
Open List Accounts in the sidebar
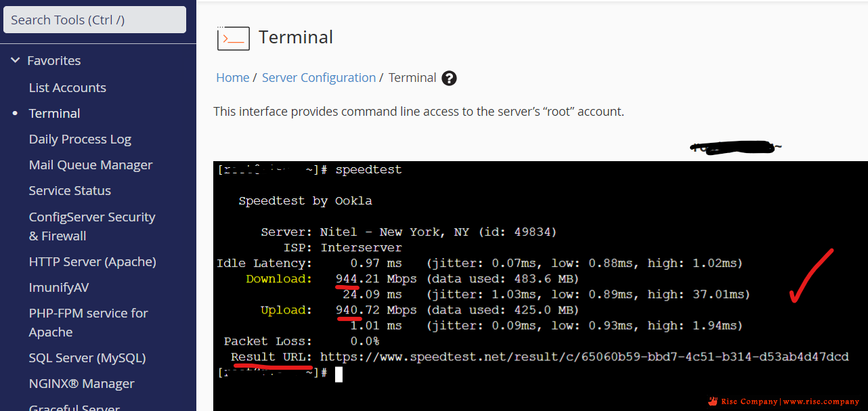68,87
